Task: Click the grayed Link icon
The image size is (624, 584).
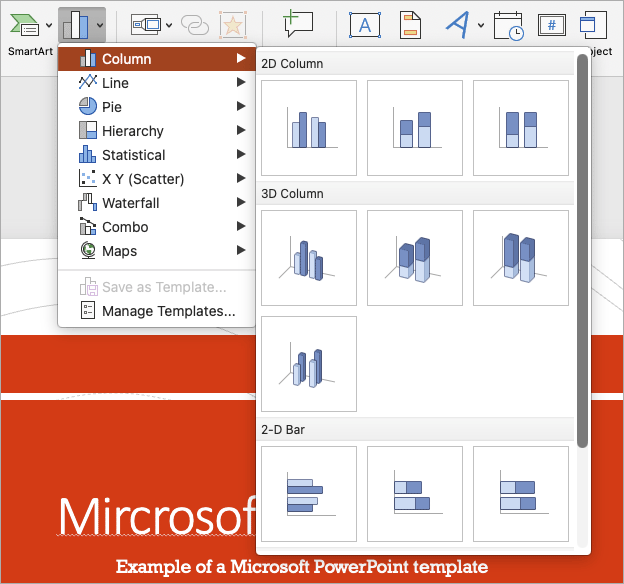Action: coord(195,25)
